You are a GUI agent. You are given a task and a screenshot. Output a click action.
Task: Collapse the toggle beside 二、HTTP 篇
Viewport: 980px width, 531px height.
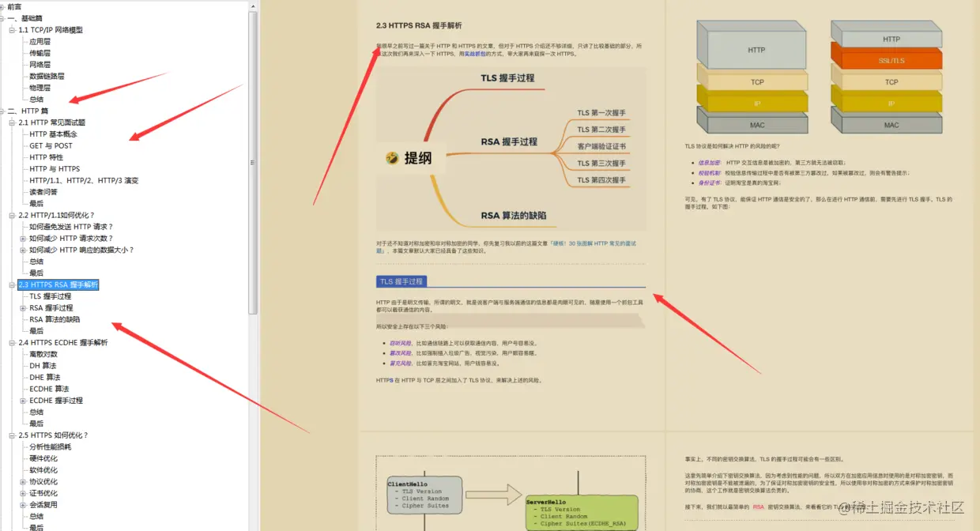point(2,111)
